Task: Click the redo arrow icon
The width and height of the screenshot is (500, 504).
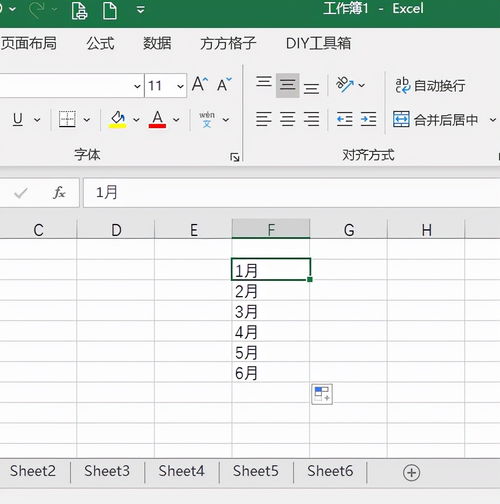Action: click(x=37, y=10)
